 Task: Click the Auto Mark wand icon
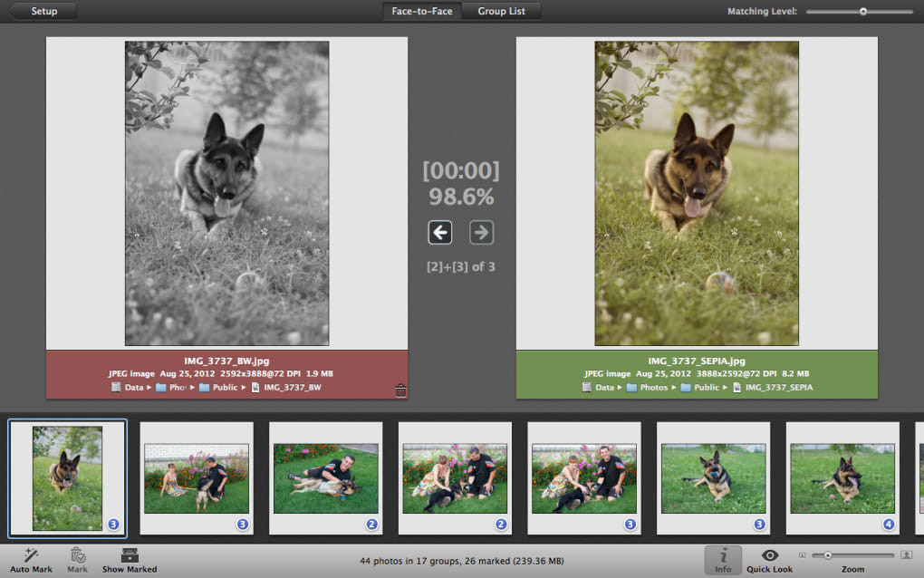click(x=31, y=555)
